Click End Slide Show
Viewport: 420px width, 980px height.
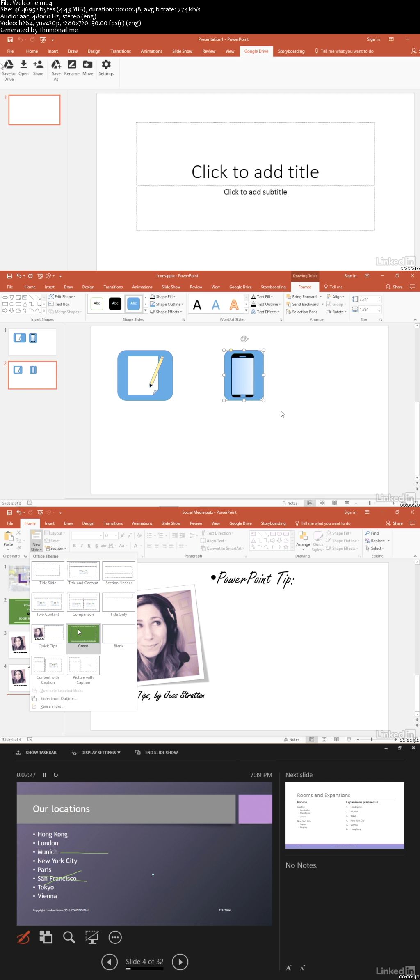click(x=157, y=753)
